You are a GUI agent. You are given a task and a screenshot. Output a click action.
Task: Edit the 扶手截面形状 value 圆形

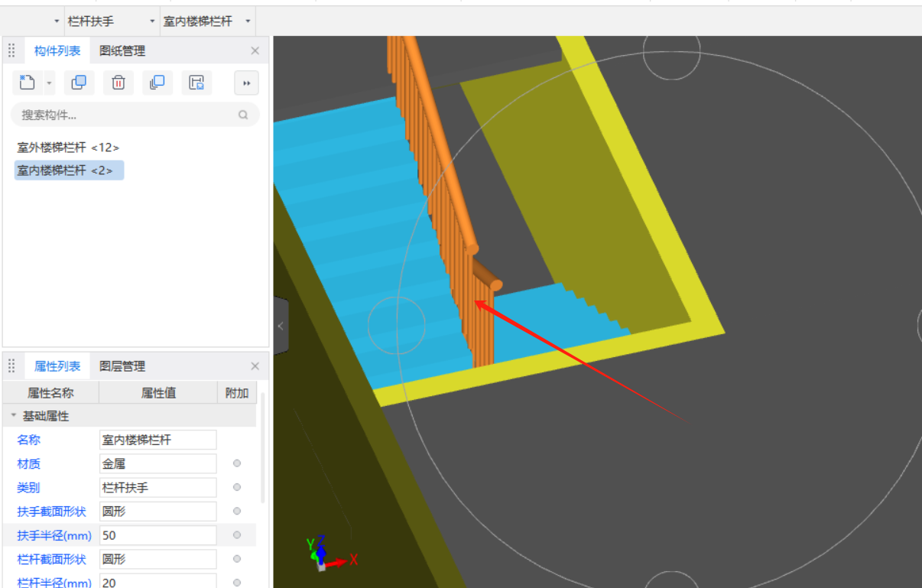(x=158, y=511)
